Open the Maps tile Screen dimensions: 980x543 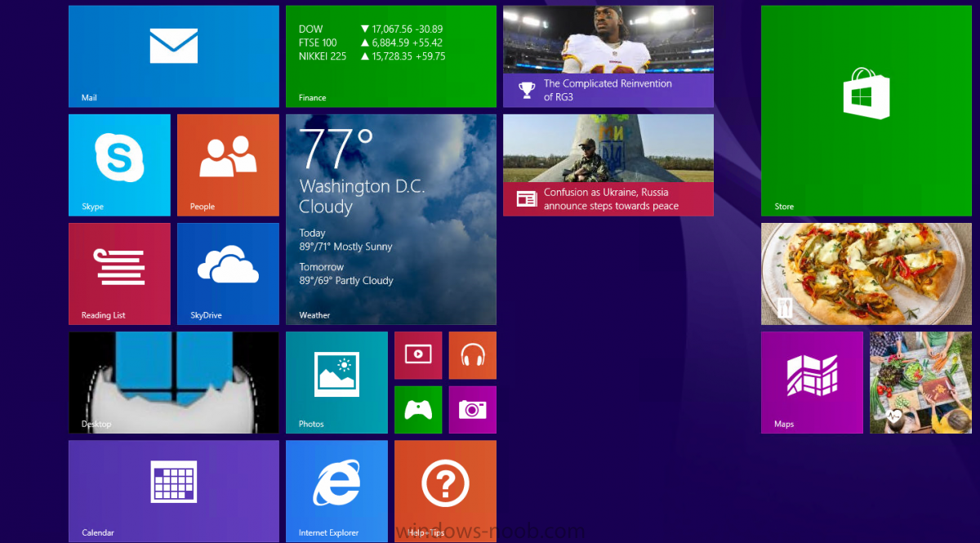(x=812, y=382)
